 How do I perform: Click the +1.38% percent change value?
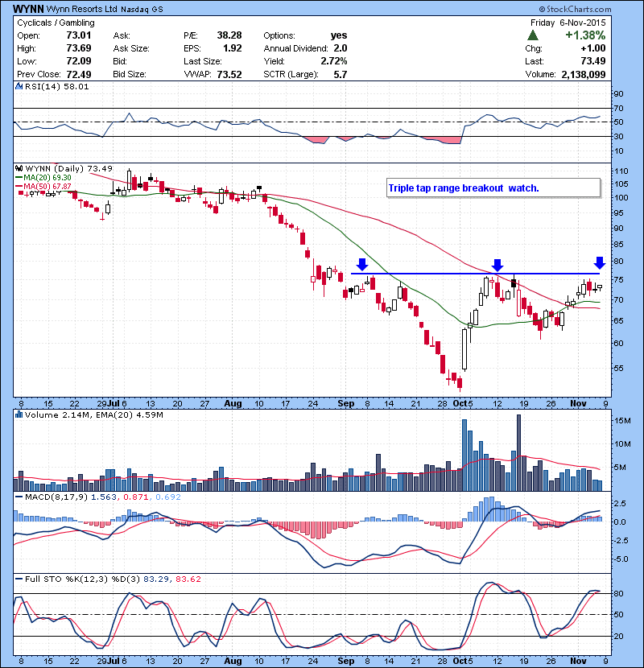tap(585, 35)
